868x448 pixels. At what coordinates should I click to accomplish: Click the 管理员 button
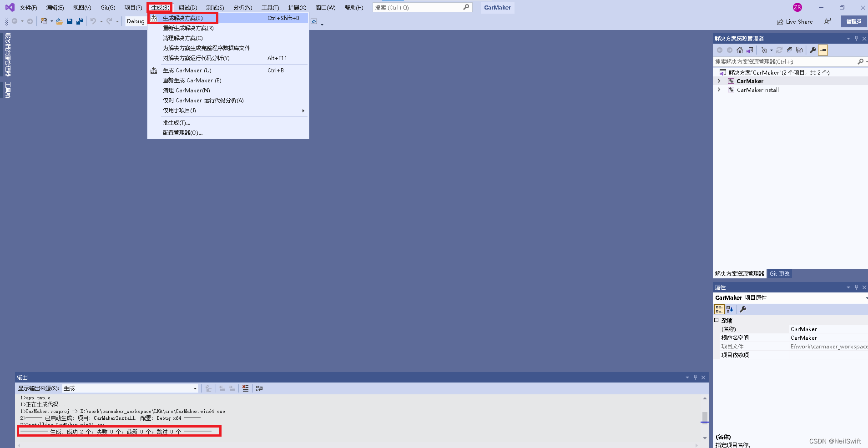(854, 21)
